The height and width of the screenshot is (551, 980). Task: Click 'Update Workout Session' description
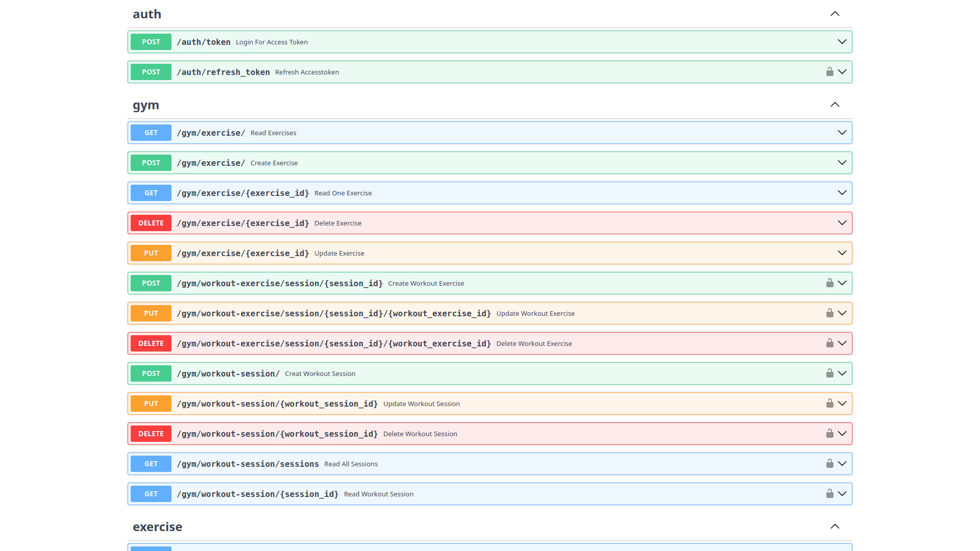tap(422, 404)
